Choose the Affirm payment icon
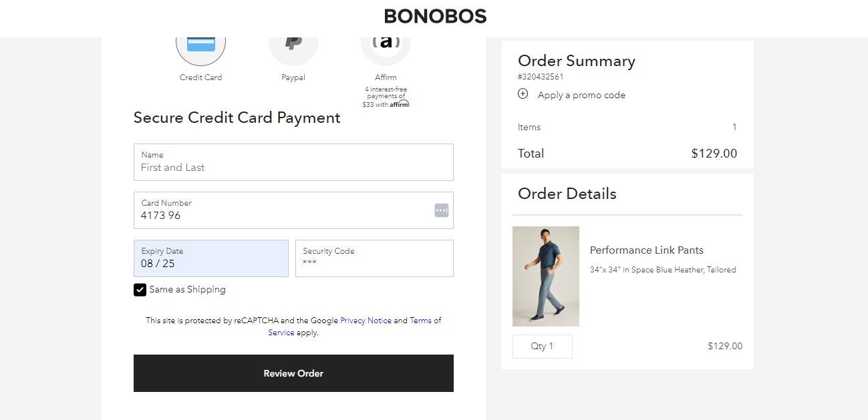 click(386, 43)
